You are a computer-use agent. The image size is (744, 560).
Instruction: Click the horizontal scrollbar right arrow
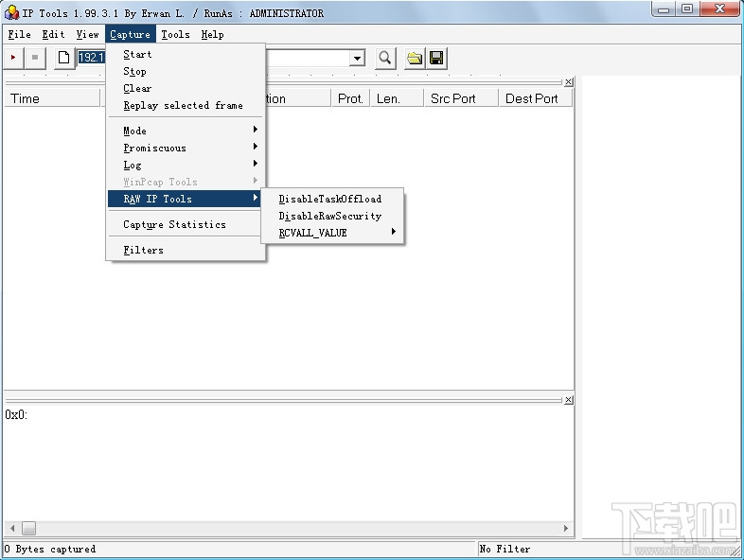(x=566, y=528)
